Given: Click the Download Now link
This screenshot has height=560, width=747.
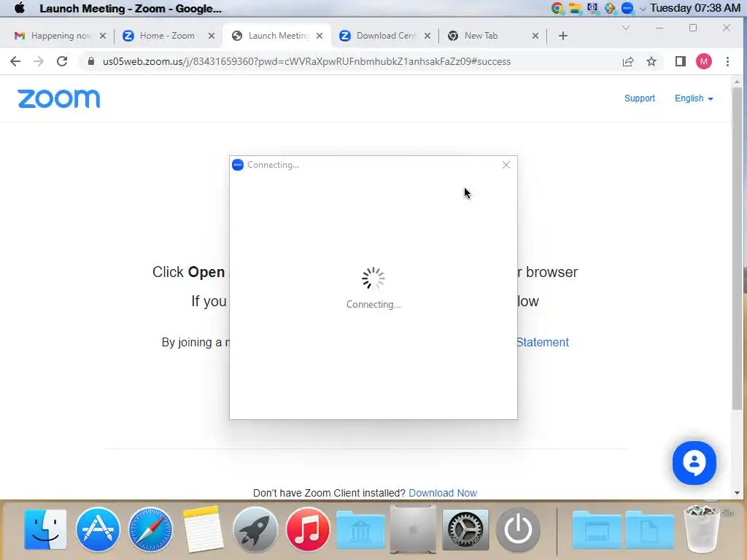Looking at the screenshot, I should (x=443, y=493).
